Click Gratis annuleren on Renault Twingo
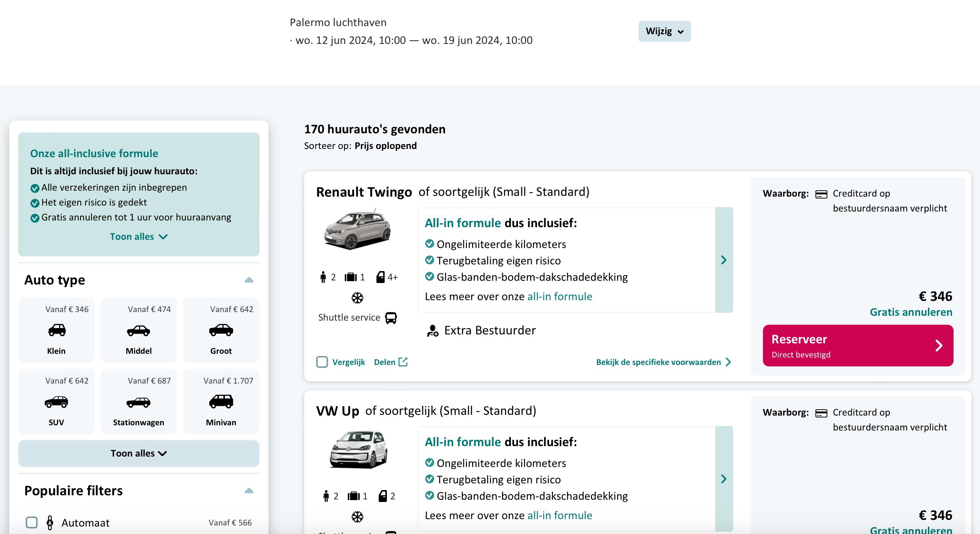 coord(911,312)
